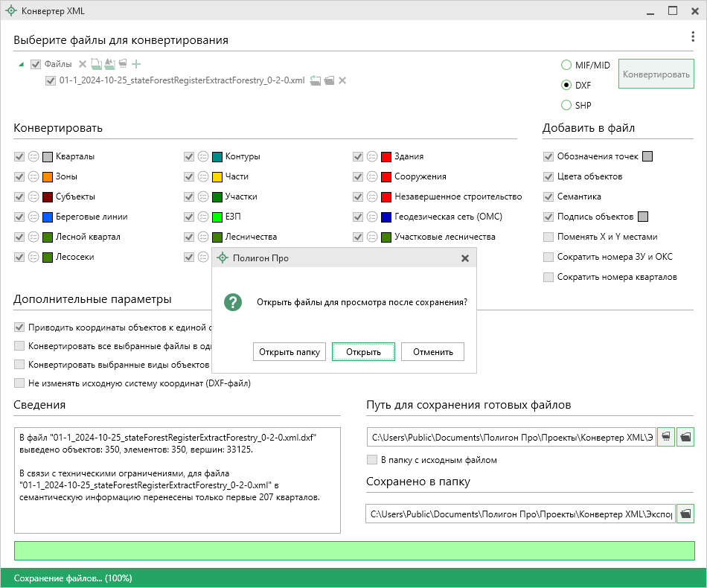Select the MIF/MID format radio button
The image size is (707, 588).
(x=566, y=65)
